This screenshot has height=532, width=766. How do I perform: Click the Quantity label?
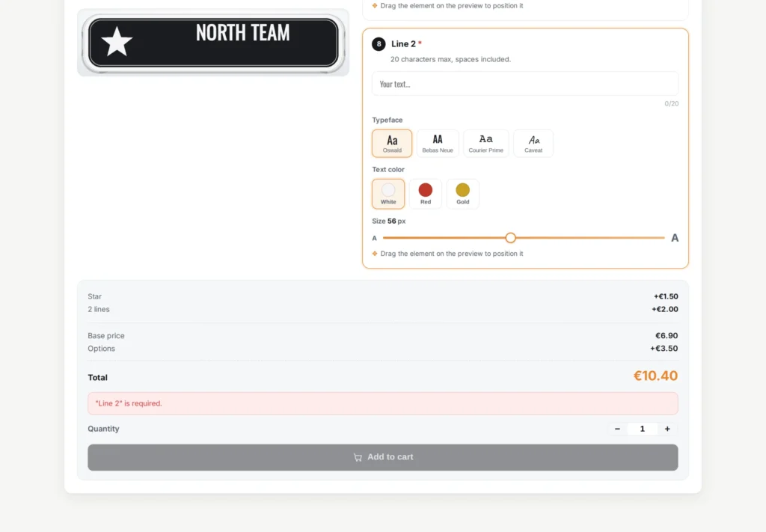point(103,429)
